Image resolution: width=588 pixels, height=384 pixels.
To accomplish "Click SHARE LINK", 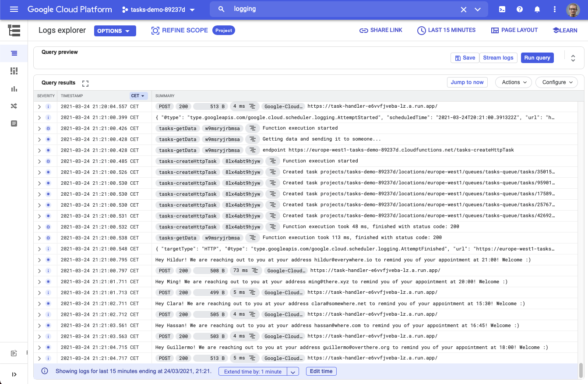I will [x=380, y=30].
